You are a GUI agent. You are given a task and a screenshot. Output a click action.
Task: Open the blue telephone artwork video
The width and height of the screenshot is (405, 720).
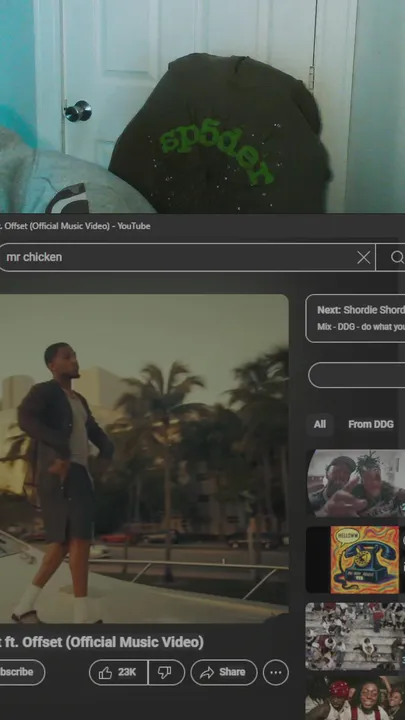coord(356,559)
